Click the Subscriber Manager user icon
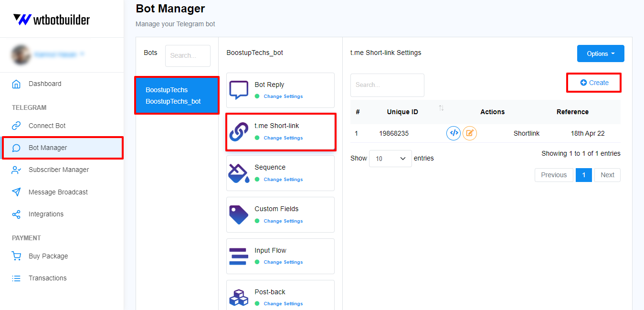 (16, 170)
